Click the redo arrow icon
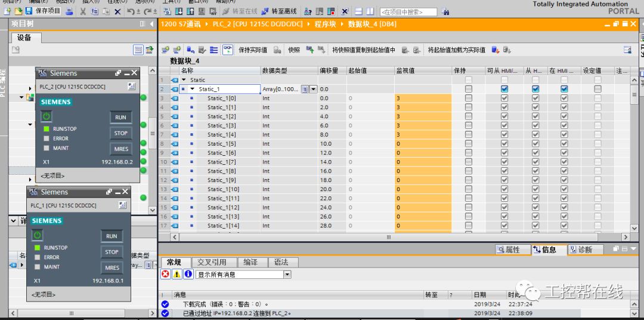644x320 pixels. click(148, 11)
